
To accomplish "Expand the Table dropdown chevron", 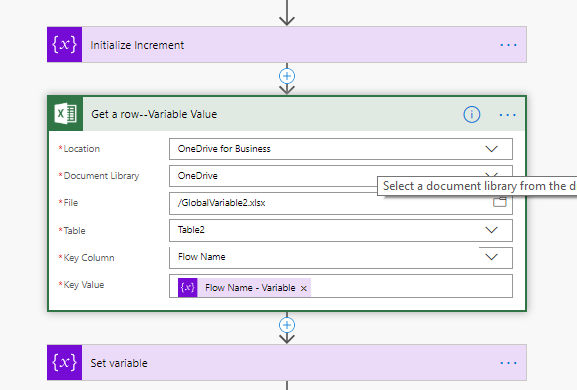I will click(491, 230).
